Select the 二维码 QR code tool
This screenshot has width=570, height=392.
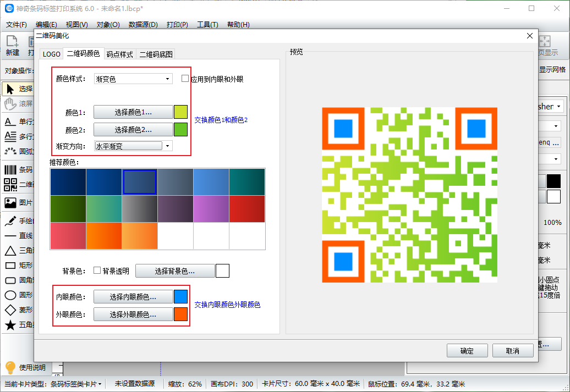point(18,185)
